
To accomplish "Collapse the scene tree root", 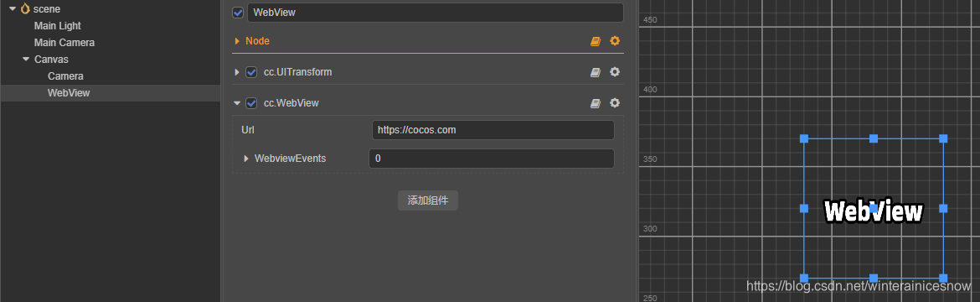I will coord(13,8).
